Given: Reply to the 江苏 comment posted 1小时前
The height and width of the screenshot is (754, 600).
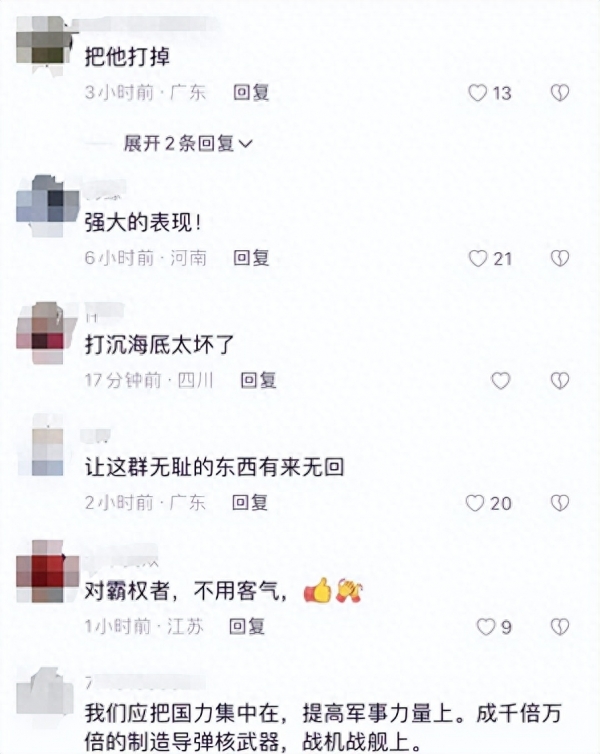Looking at the screenshot, I should coord(247,626).
